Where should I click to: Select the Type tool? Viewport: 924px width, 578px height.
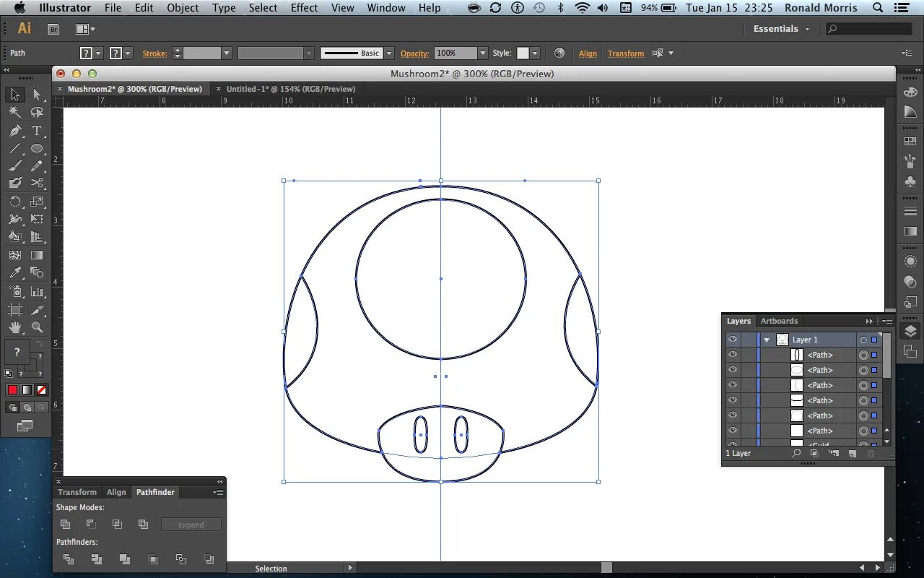(37, 131)
